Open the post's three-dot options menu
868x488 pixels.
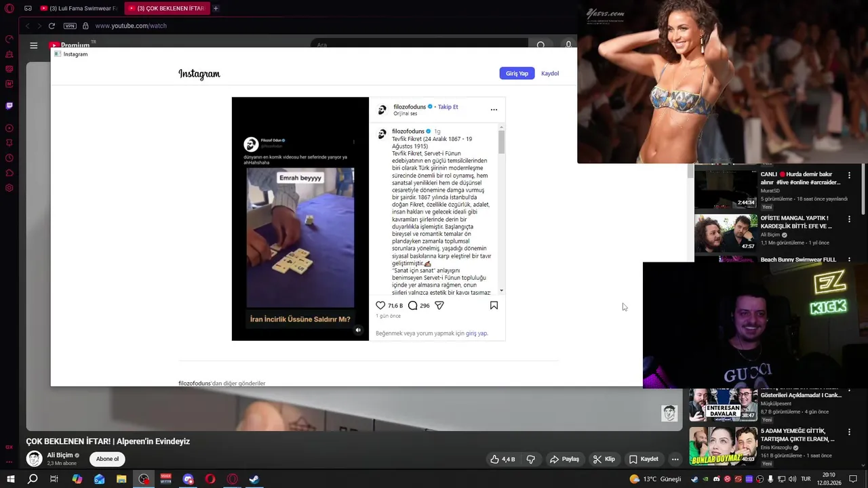[494, 110]
